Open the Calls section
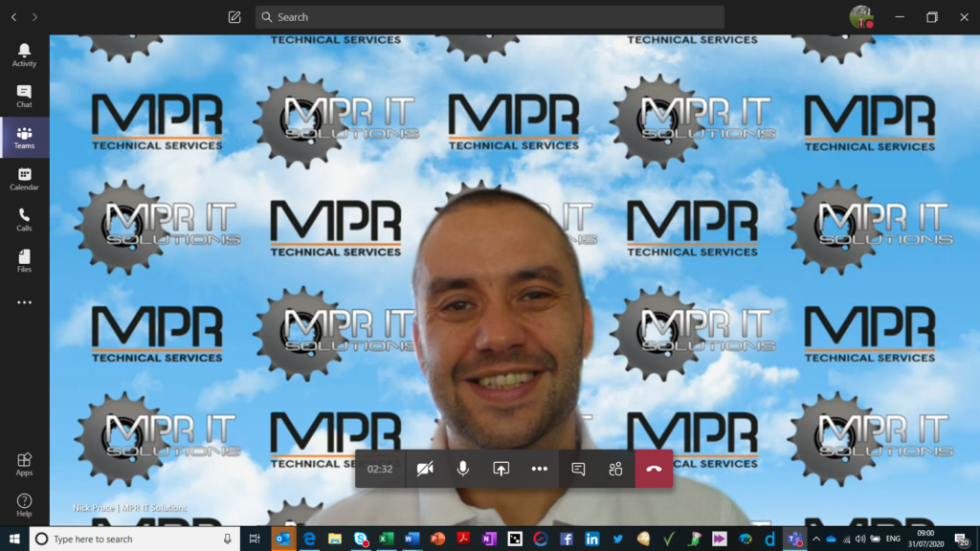 coord(24,220)
